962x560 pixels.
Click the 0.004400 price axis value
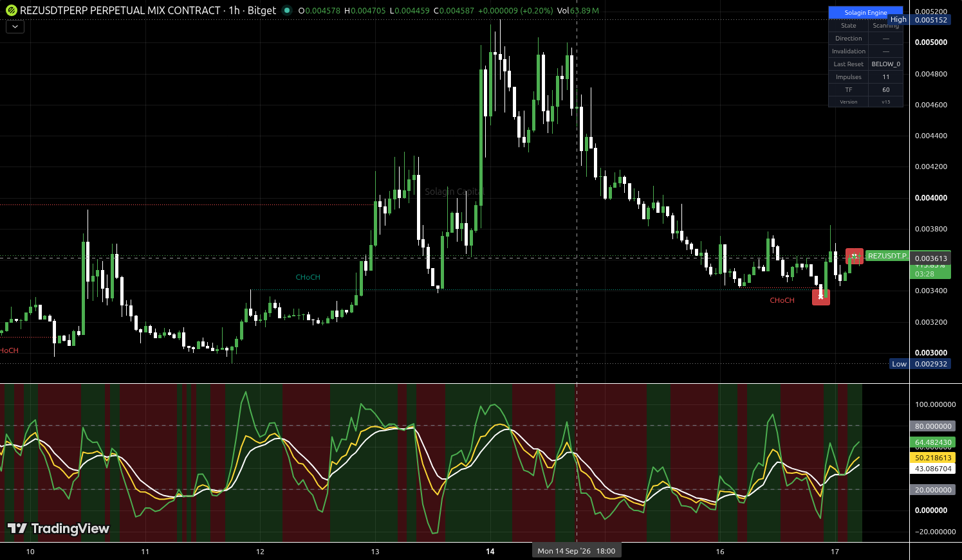(x=931, y=136)
